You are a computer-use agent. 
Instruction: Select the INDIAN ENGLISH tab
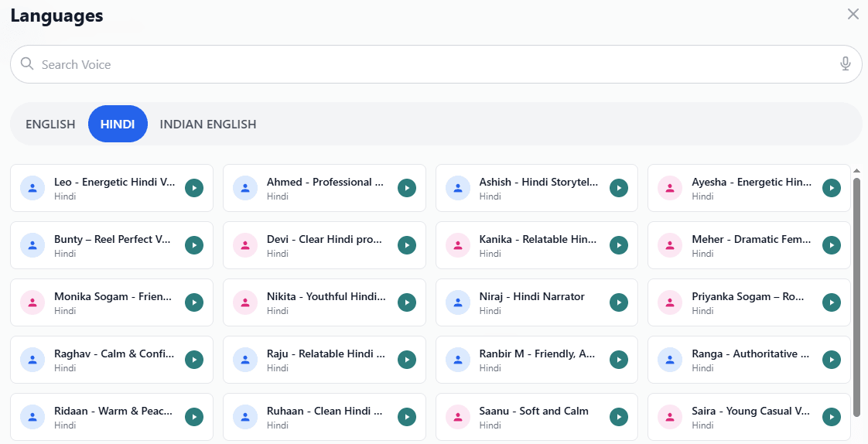point(208,124)
